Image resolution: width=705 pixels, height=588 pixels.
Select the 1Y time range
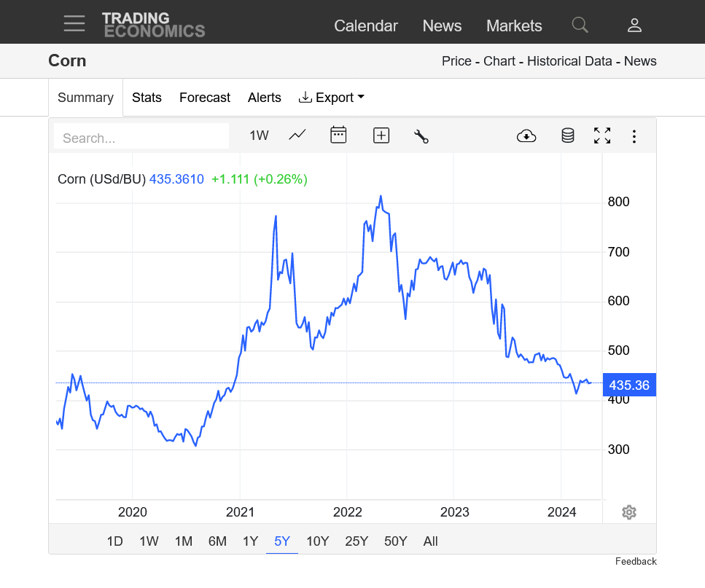coord(250,541)
